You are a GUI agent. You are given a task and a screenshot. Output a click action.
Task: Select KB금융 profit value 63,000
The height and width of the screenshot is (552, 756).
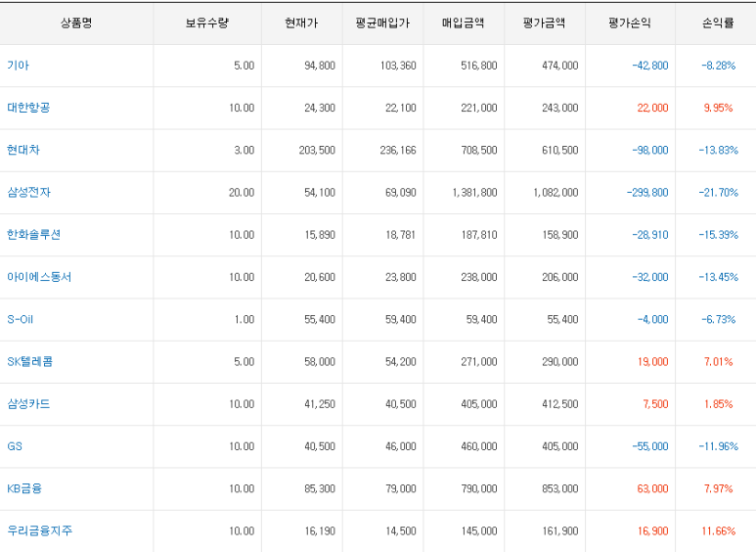tap(653, 488)
